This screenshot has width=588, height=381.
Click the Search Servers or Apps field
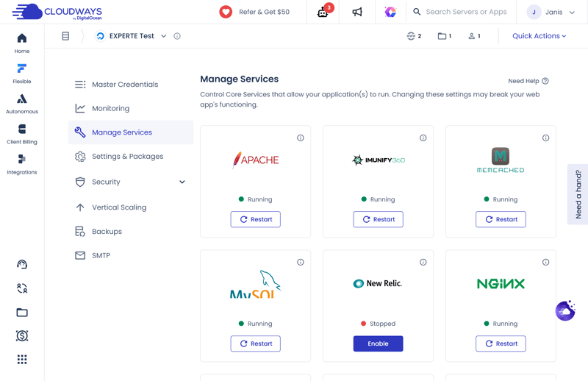pos(466,12)
